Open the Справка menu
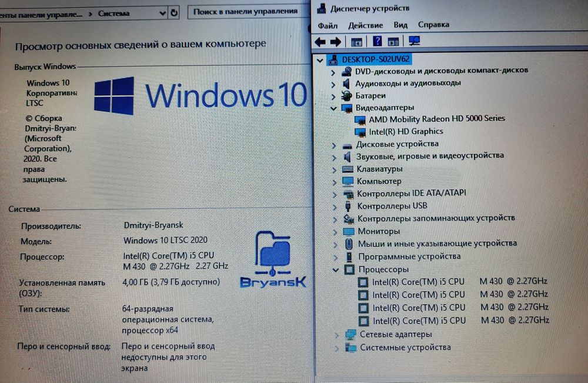Screen dimensions: 588x383 coord(433,24)
